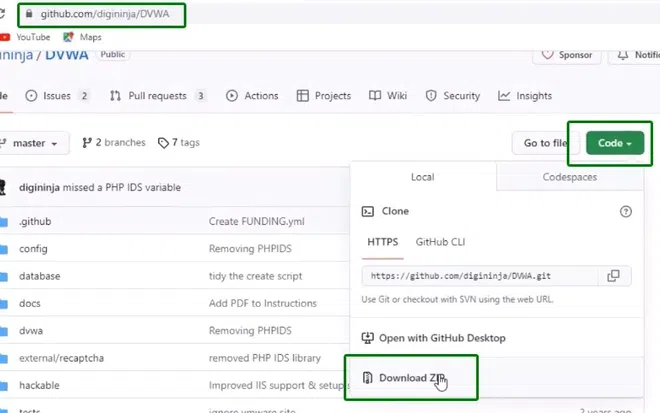This screenshot has width=660, height=413.
Task: Open the docs folder
Action: pos(29,304)
